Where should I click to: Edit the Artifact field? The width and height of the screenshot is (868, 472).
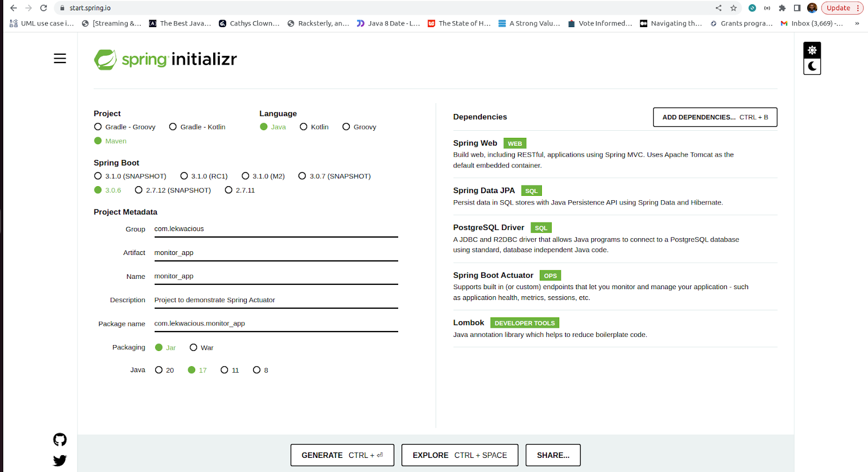[276, 253]
